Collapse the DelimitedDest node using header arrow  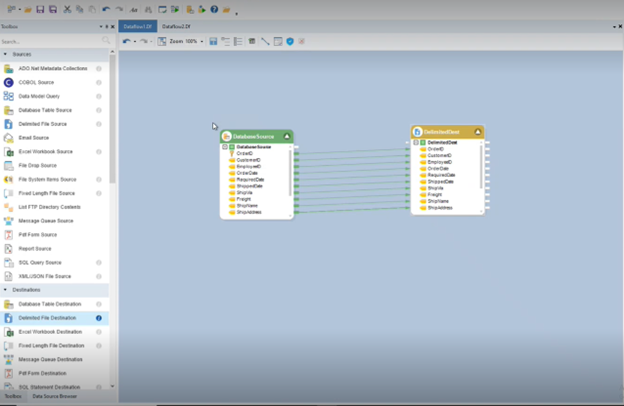478,131
